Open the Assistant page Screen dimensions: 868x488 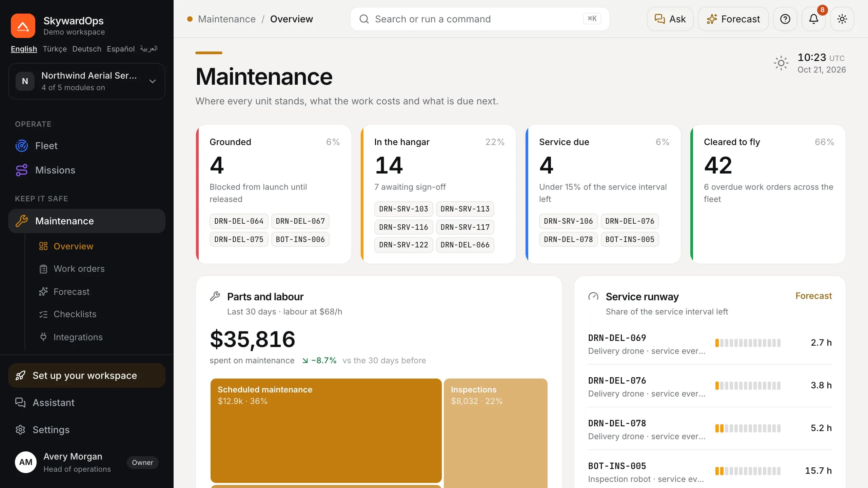pos(87,403)
